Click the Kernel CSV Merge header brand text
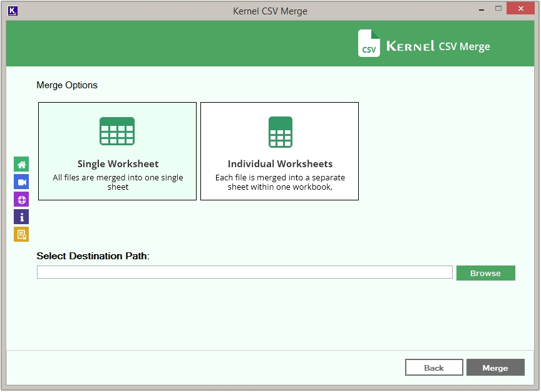The height and width of the screenshot is (392, 541). click(x=438, y=46)
